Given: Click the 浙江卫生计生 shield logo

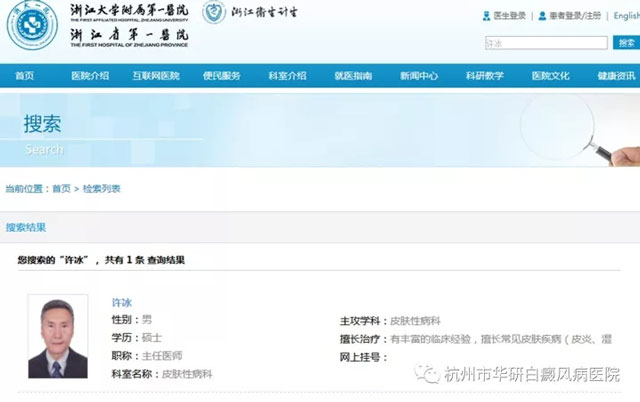Looking at the screenshot, I should (x=213, y=12).
